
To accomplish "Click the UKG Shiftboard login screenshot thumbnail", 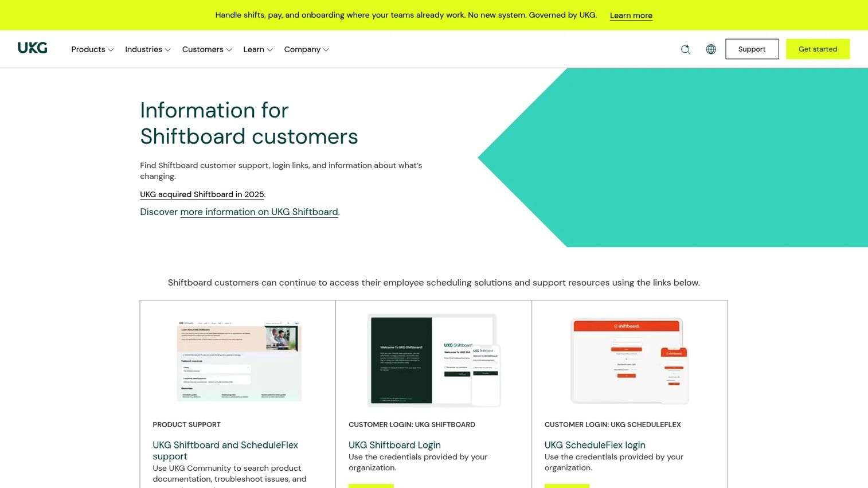I will coord(434,360).
